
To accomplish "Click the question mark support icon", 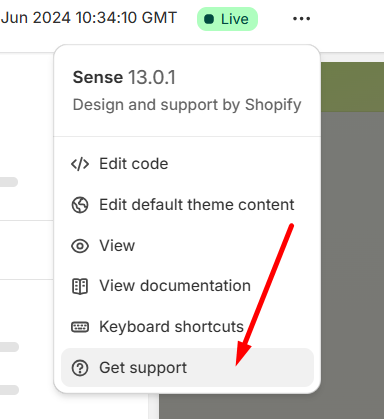I will (x=80, y=368).
